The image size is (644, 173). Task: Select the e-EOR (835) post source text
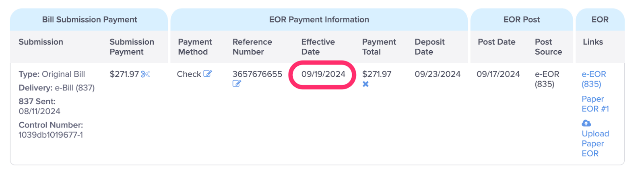point(547,79)
